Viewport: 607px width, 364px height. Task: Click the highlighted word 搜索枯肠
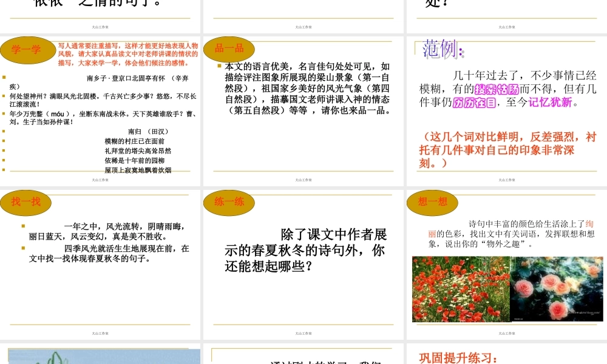click(497, 89)
